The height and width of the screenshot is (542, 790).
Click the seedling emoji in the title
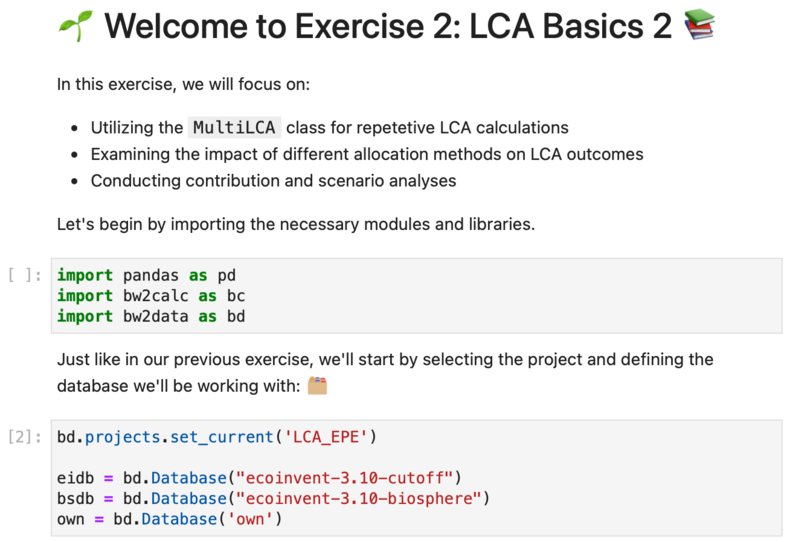[76, 26]
